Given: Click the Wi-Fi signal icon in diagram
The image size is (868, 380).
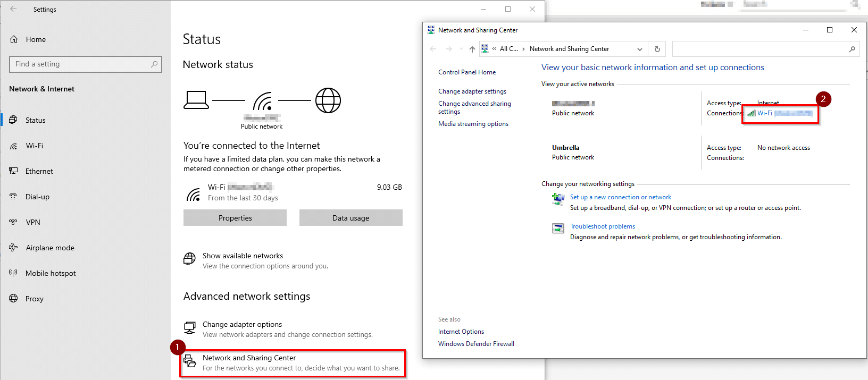Looking at the screenshot, I should pos(263,101).
